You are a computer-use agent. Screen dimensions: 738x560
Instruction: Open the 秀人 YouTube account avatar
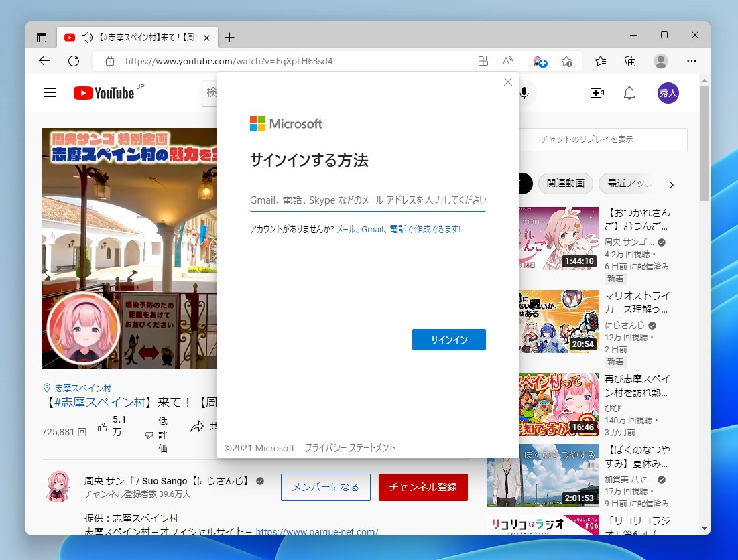coord(668,92)
